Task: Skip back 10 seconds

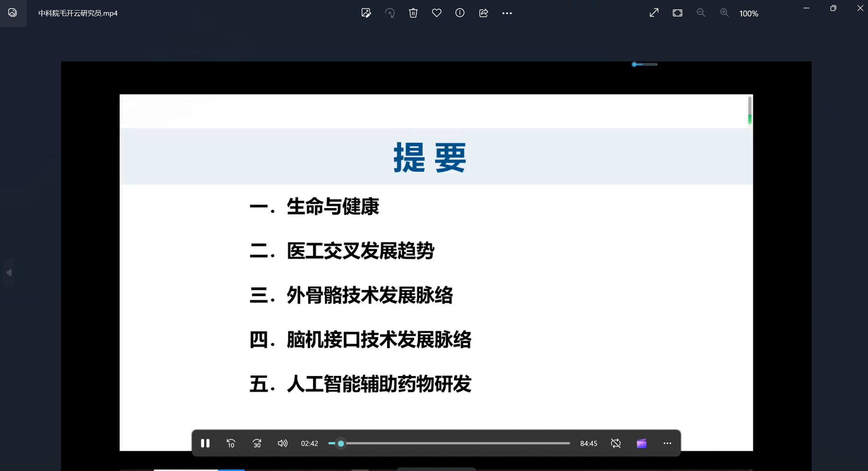Action: tap(231, 443)
